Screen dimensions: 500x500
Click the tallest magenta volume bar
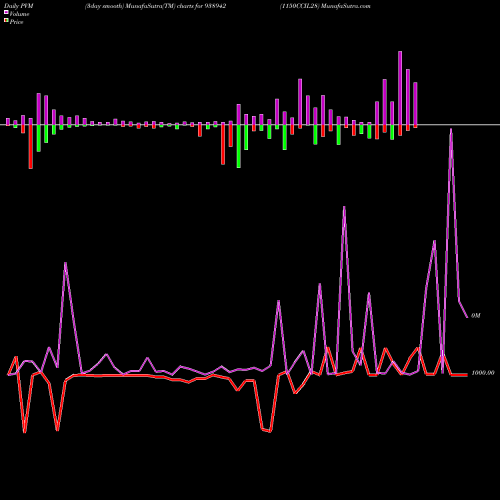[400, 88]
